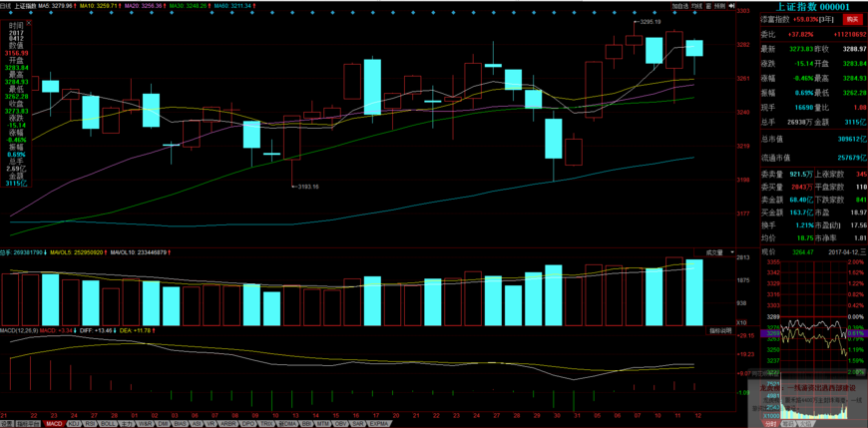
Task: Click the 日线 period label
Action: [6, 6]
